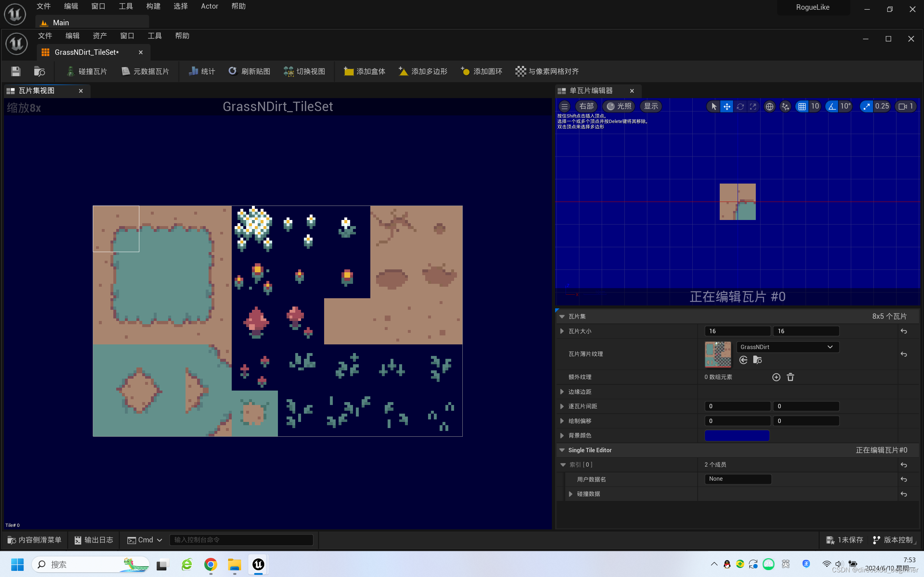Click the Browse to asset toolbar icon

click(x=39, y=71)
